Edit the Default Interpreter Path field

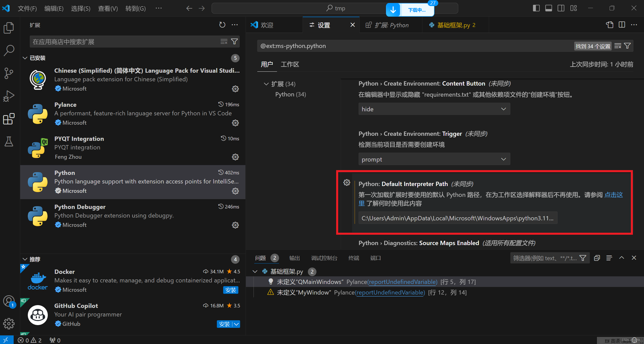458,218
